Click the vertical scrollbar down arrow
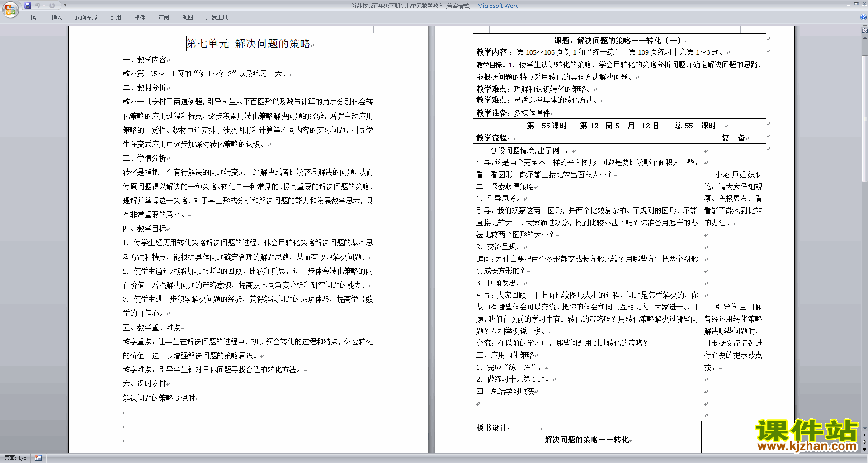 pos(864,428)
